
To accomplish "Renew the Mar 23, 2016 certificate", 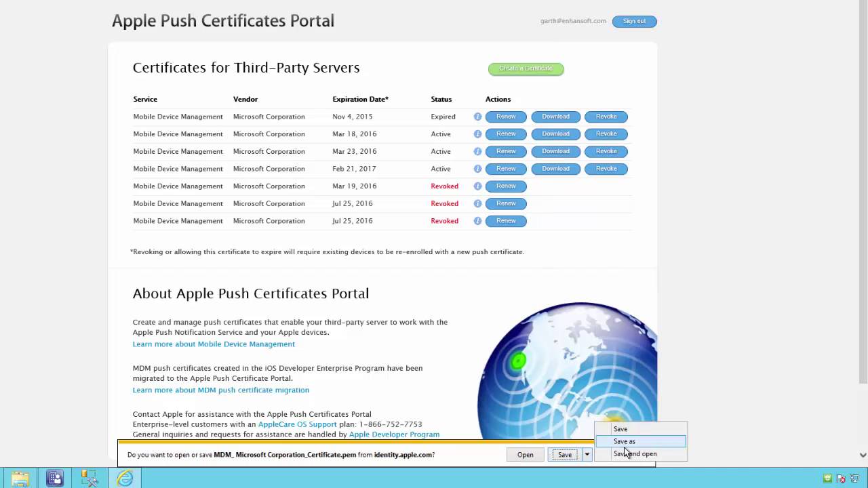I will 506,151.
